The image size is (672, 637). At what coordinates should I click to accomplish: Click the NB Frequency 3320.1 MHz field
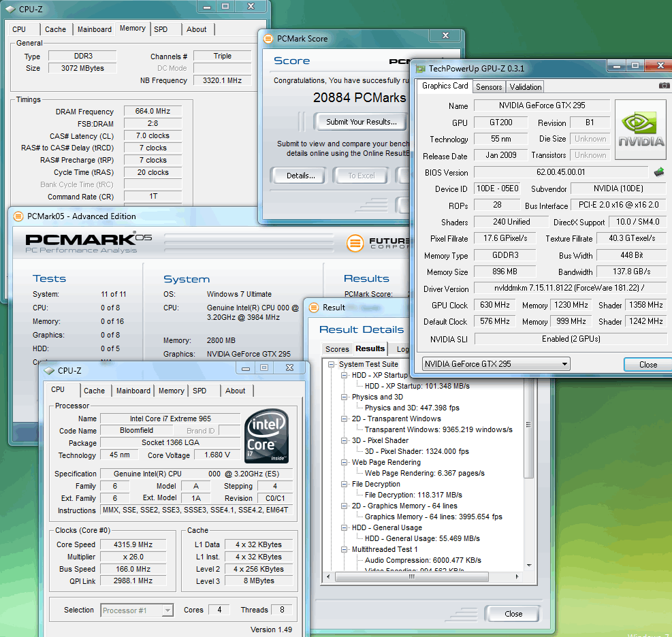tap(223, 80)
